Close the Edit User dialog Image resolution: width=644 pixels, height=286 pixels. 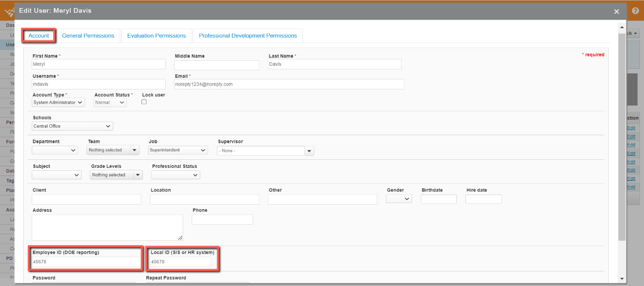pyautogui.click(x=616, y=11)
